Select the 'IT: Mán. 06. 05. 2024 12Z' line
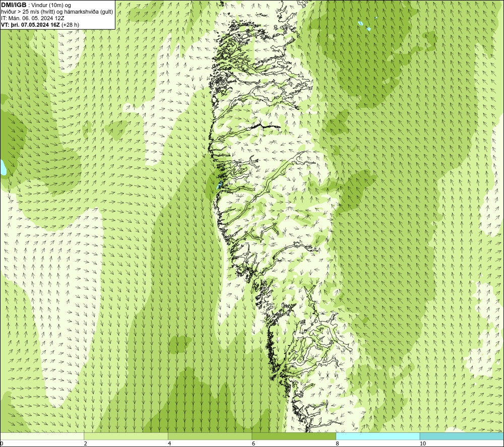The image size is (504, 447). pyautogui.click(x=32, y=18)
